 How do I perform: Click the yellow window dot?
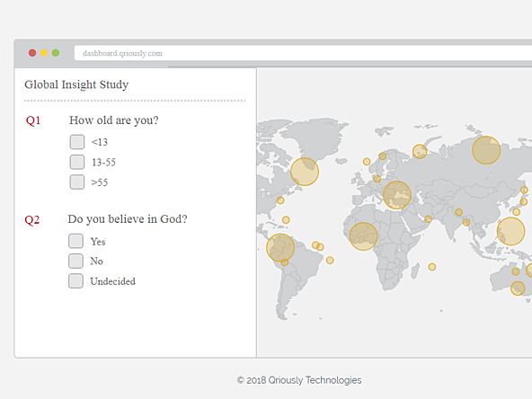pyautogui.click(x=44, y=53)
